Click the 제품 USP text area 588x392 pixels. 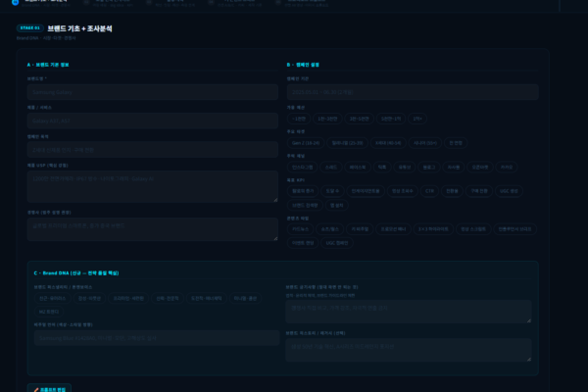click(x=153, y=187)
